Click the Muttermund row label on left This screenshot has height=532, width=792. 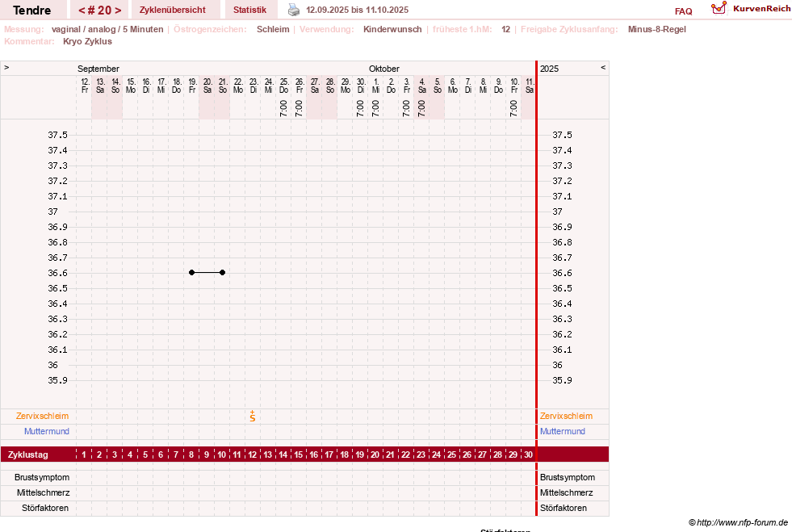tap(47, 431)
